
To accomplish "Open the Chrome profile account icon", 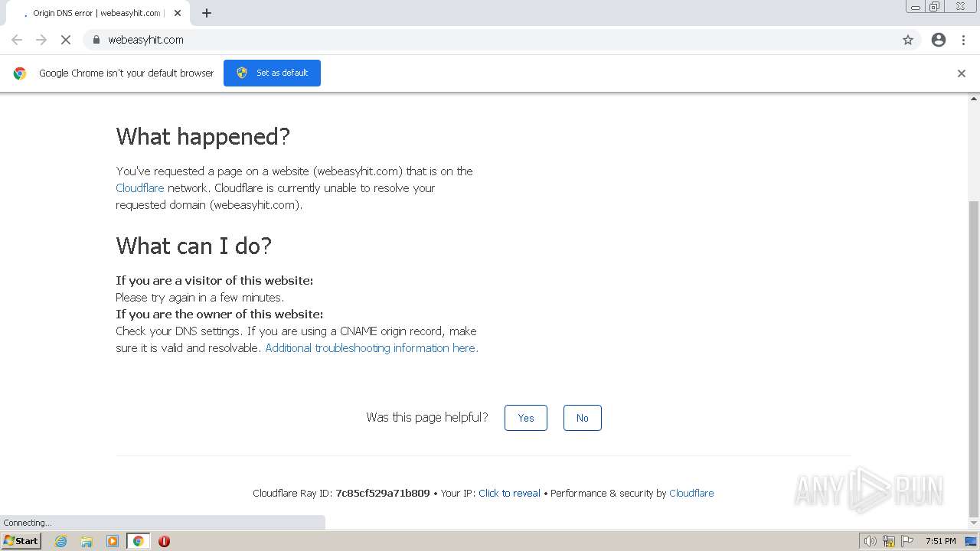I will point(939,40).
